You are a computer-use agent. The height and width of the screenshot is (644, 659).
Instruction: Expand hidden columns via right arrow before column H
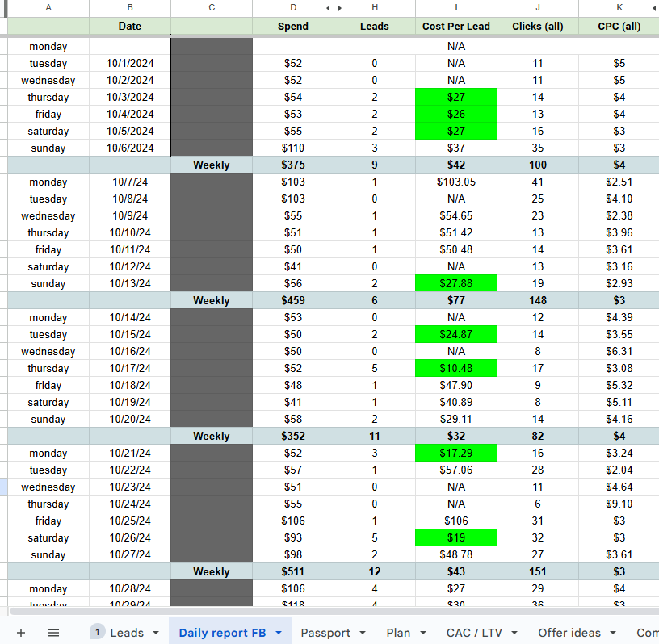pyautogui.click(x=340, y=8)
